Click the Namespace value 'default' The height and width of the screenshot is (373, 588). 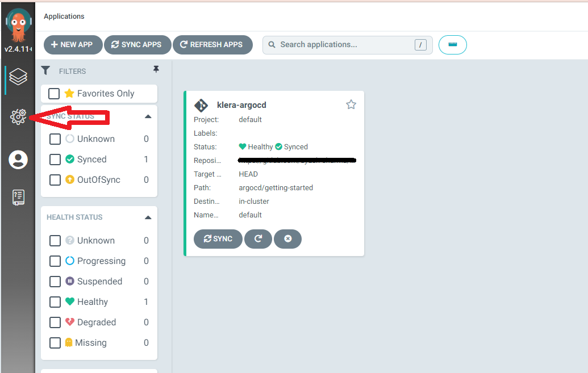(x=250, y=215)
